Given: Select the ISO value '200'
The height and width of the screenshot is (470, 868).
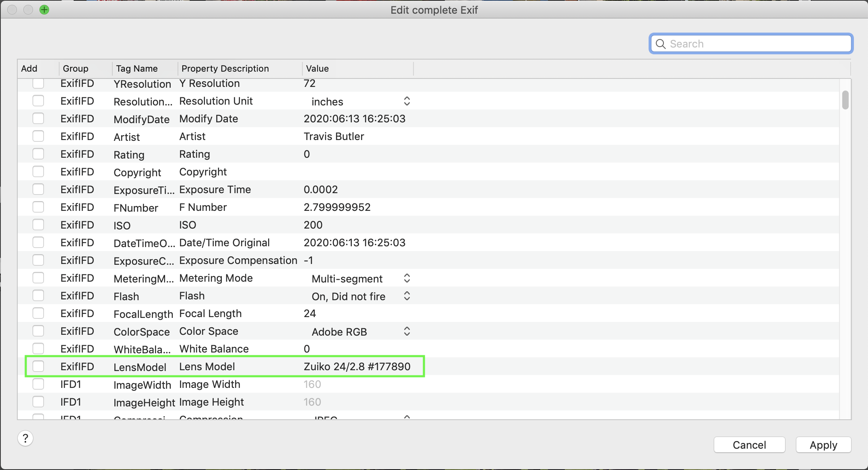Looking at the screenshot, I should pyautogui.click(x=313, y=225).
